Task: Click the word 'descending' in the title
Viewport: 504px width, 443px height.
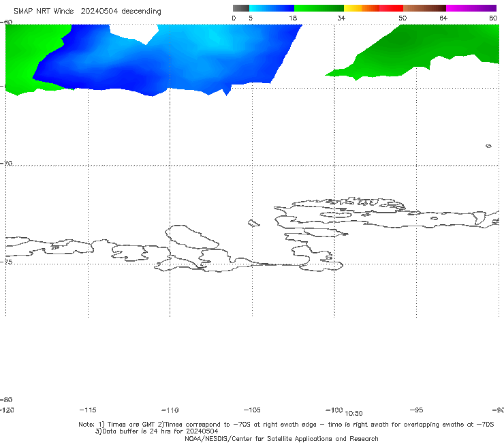Action: point(141,12)
